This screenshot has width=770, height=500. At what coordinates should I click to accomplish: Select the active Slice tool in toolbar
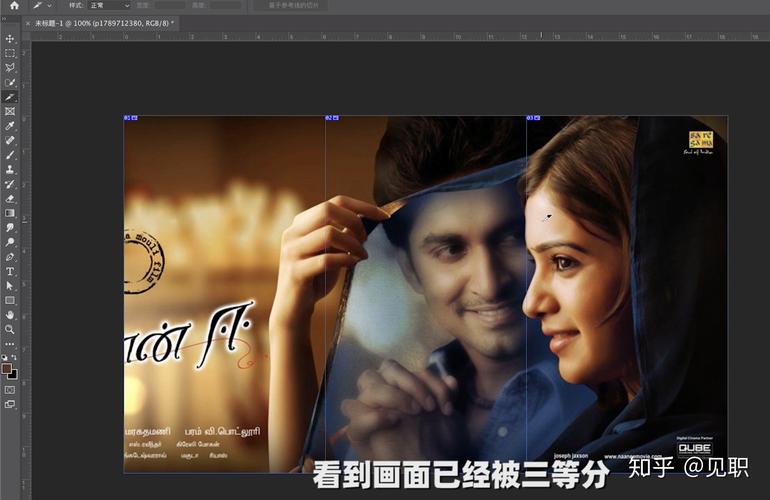[x=10, y=97]
